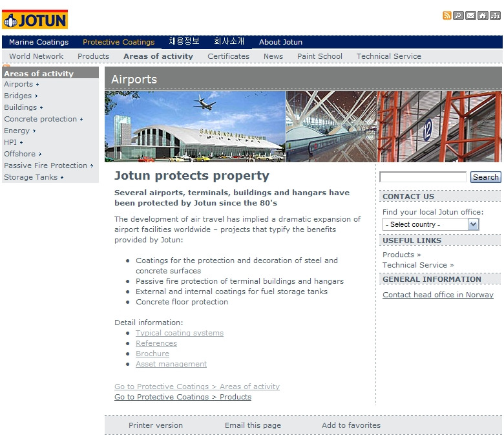504x435 pixels.
Task: Open Products in the sub navigation
Action: (93, 56)
